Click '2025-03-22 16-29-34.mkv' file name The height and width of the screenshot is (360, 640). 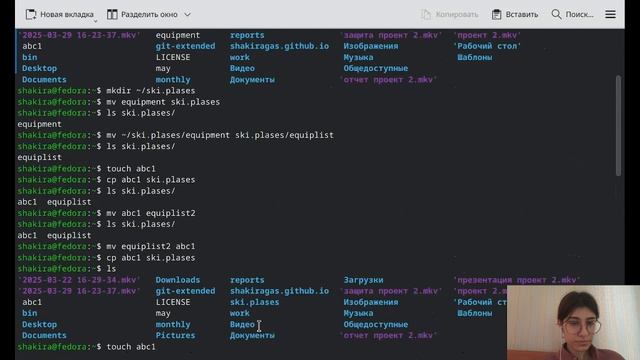click(x=79, y=280)
